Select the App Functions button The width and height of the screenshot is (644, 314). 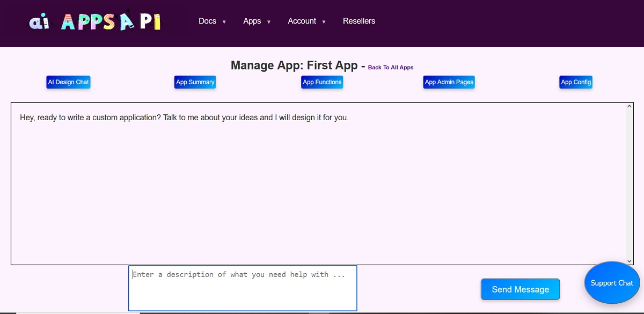(322, 82)
